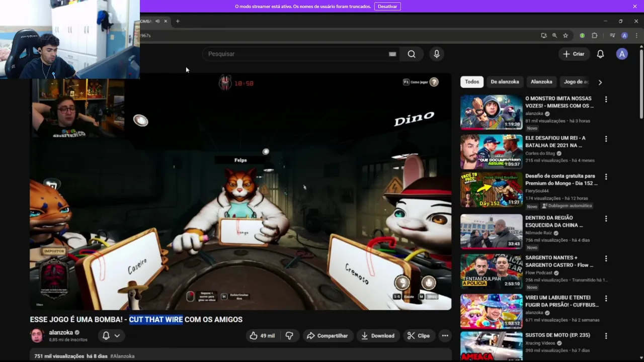Open a new browser tab with plus

178,21
